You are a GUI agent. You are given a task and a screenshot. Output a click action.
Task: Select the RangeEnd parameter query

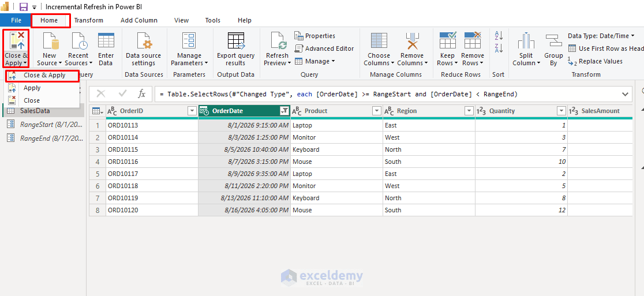pyautogui.click(x=43, y=138)
